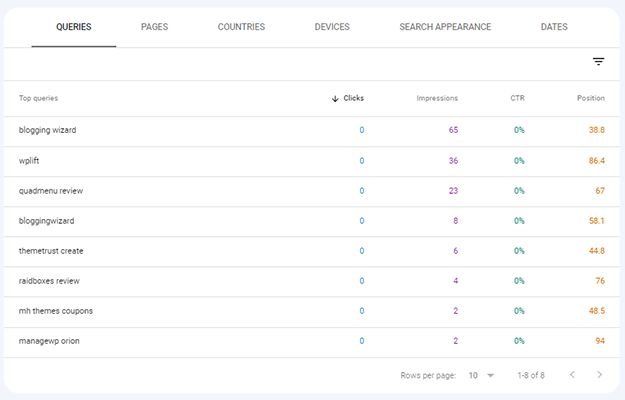Click position value 94
This screenshot has width=625, height=400.
point(600,341)
